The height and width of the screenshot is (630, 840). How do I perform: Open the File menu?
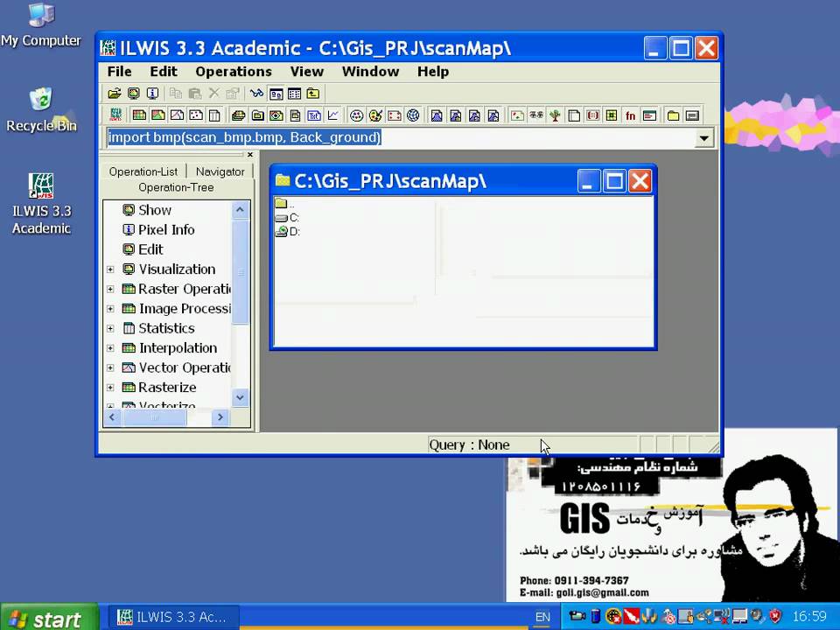[x=120, y=71]
